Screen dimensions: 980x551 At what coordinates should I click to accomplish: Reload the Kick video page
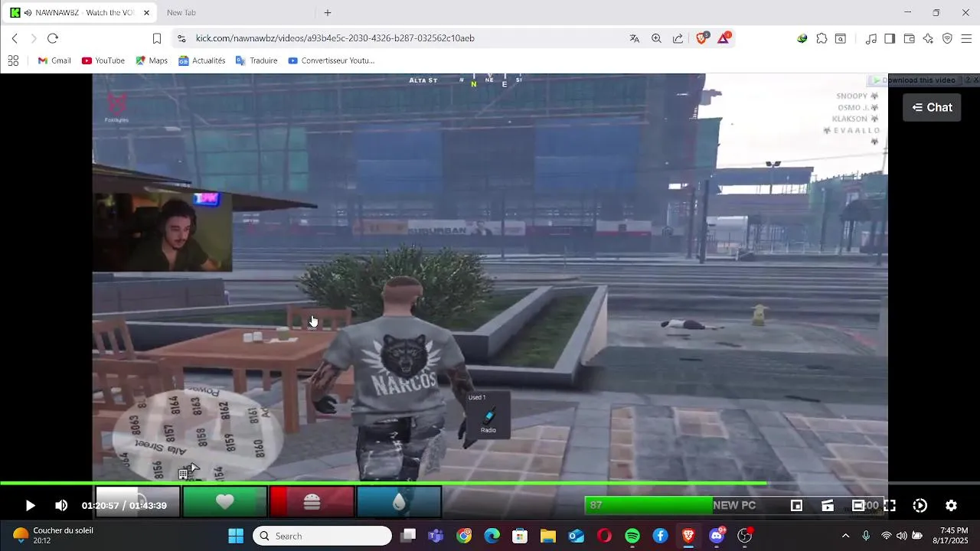pyautogui.click(x=53, y=38)
